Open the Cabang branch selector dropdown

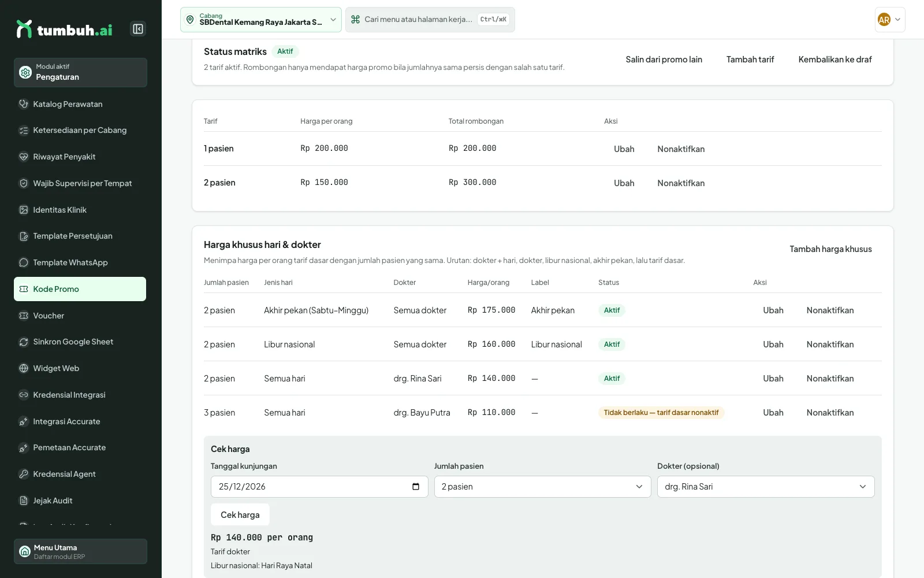point(261,20)
